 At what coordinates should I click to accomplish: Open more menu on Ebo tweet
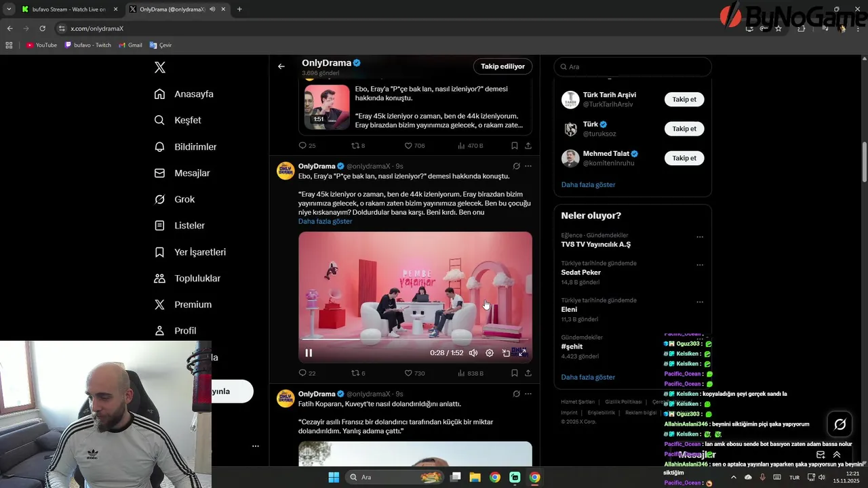(528, 166)
